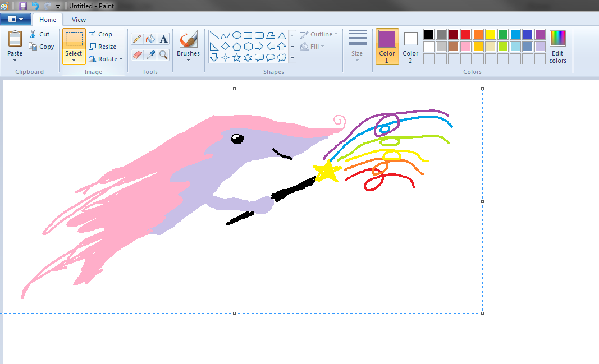This screenshot has width=599, height=364.
Task: Click the Save icon in title bar
Action: (x=23, y=6)
